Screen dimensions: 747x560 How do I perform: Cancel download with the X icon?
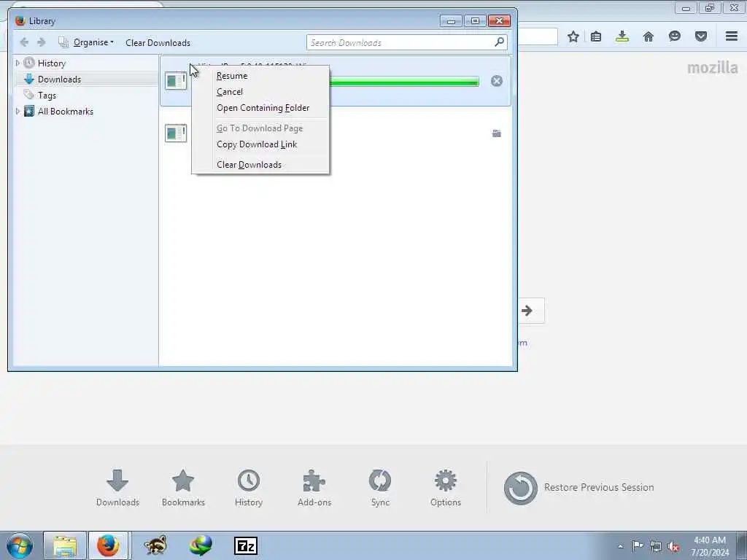click(x=496, y=81)
